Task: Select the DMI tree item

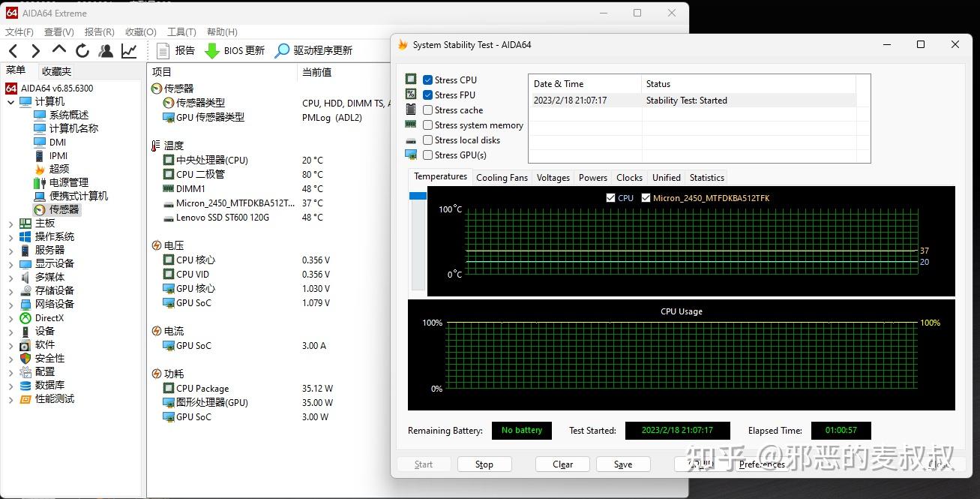Action: pos(50,142)
